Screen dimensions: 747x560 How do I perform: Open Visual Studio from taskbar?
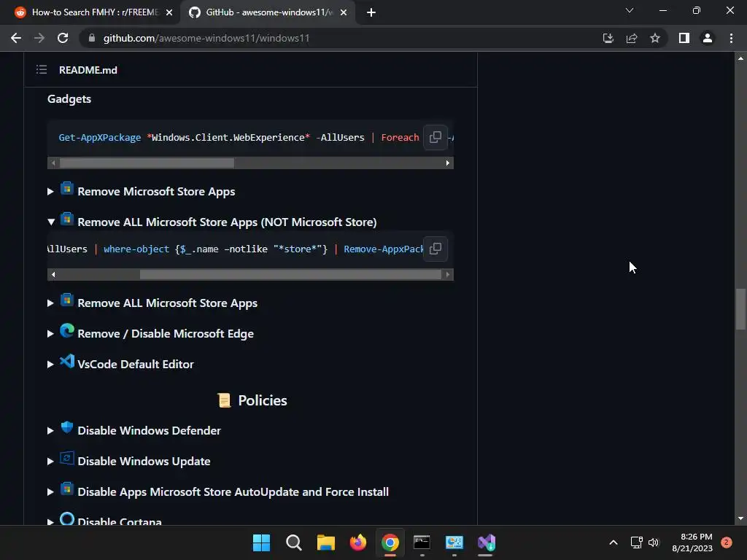(x=487, y=542)
